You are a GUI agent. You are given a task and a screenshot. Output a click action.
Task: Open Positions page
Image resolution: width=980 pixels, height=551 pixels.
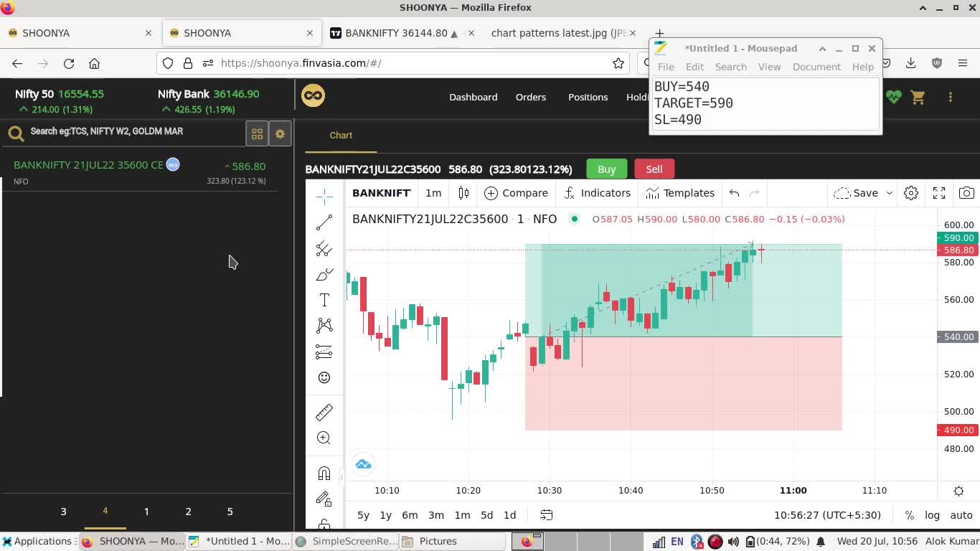(588, 97)
